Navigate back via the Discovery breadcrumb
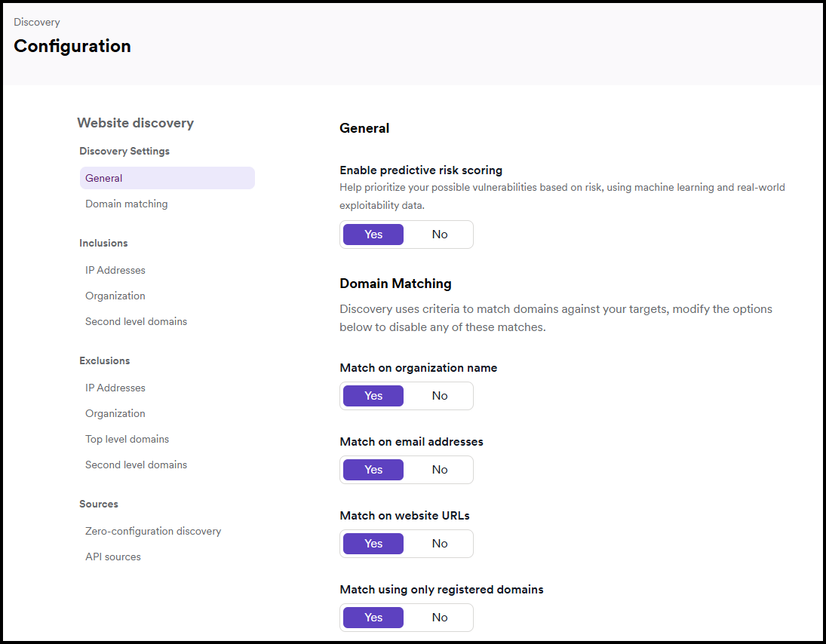The height and width of the screenshot is (644, 826). pyautogui.click(x=36, y=22)
